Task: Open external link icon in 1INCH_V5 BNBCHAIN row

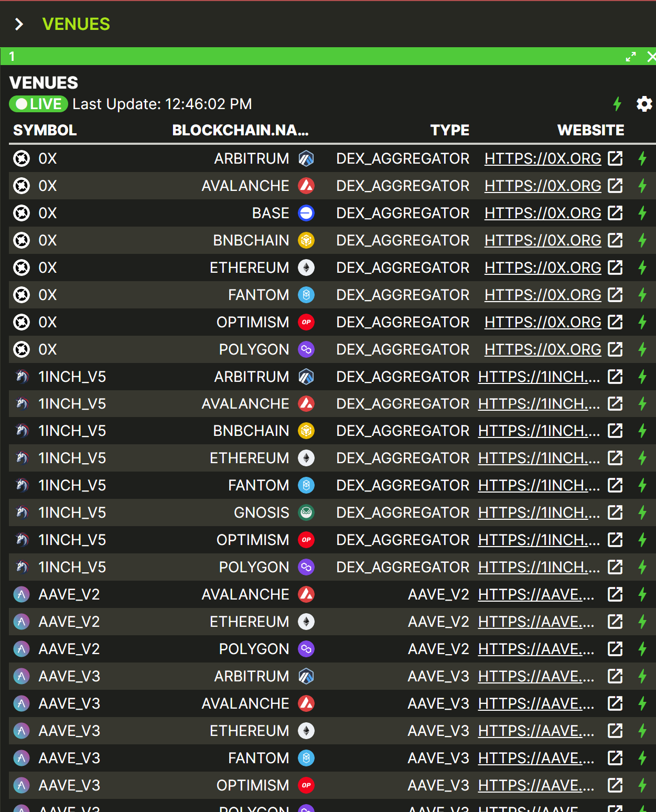Action: [615, 431]
